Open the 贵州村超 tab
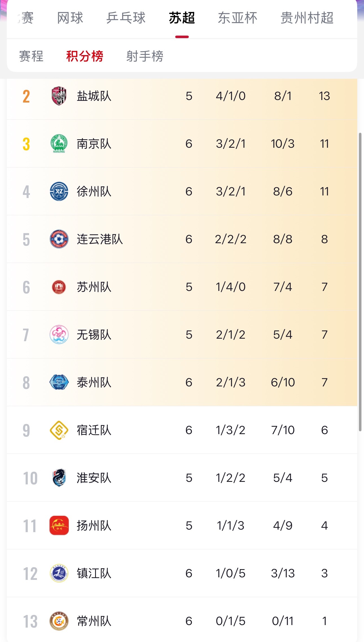 coord(307,18)
